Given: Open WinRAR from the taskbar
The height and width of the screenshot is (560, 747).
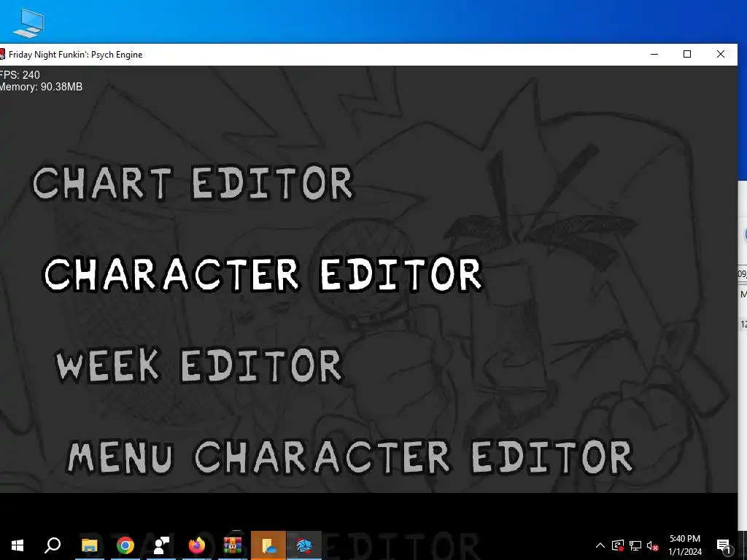Looking at the screenshot, I should click(x=233, y=545).
